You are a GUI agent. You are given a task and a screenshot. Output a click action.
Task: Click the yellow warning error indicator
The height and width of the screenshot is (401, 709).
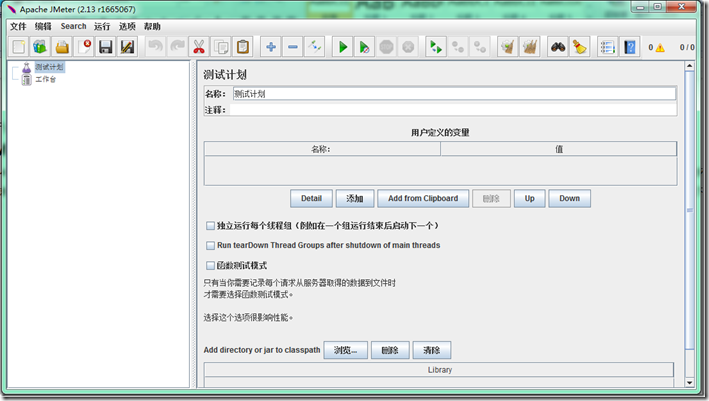[x=660, y=47]
